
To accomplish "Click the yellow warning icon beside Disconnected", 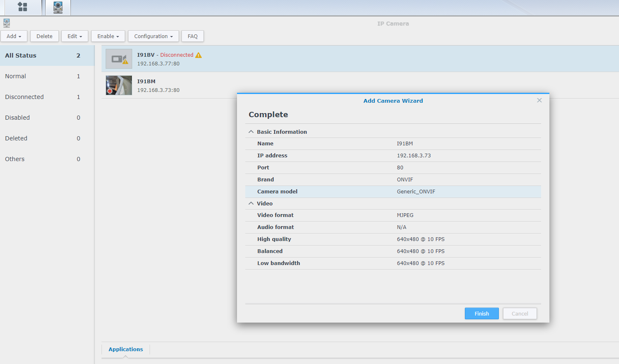I will click(x=198, y=55).
